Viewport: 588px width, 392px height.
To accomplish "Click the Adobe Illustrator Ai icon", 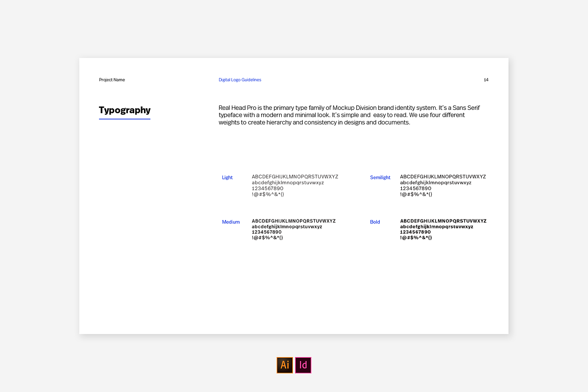I will tap(285, 365).
